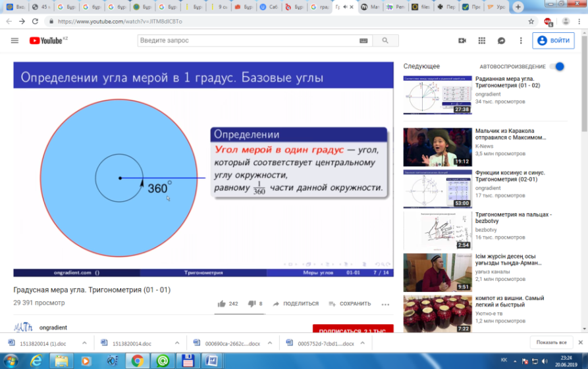Open the adblock extension icon
The width and height of the screenshot is (588, 369).
pos(548,22)
